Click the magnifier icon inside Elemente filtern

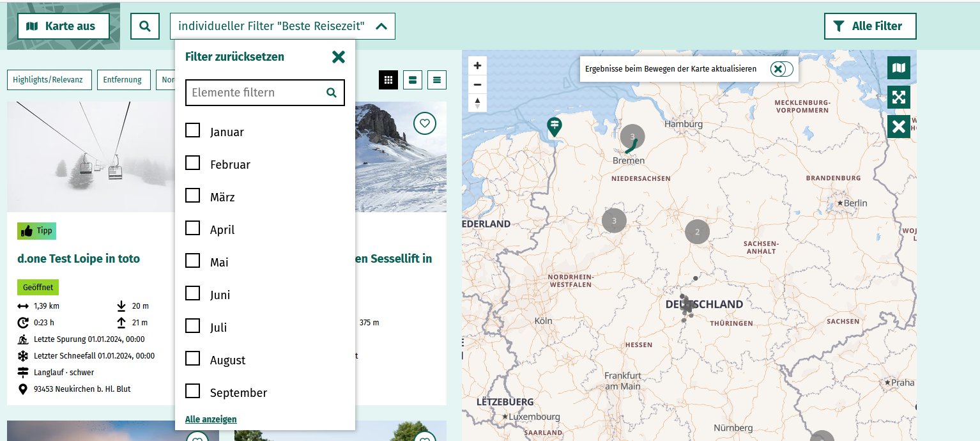pos(332,93)
